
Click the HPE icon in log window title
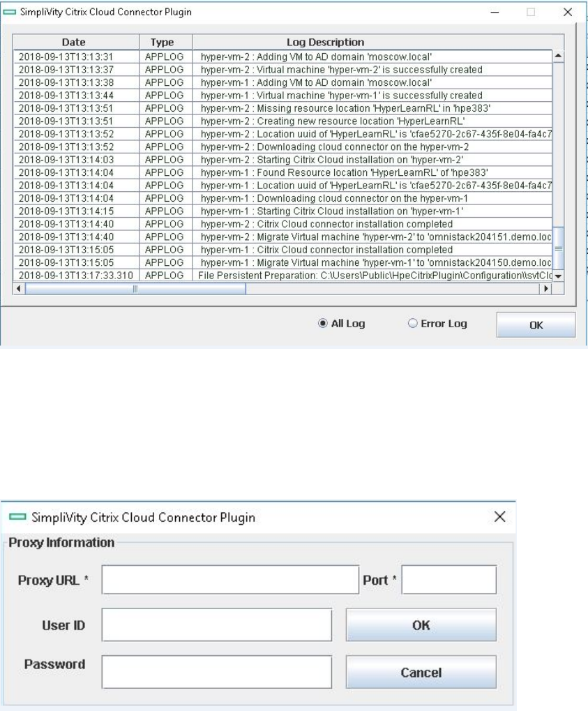tap(10, 13)
